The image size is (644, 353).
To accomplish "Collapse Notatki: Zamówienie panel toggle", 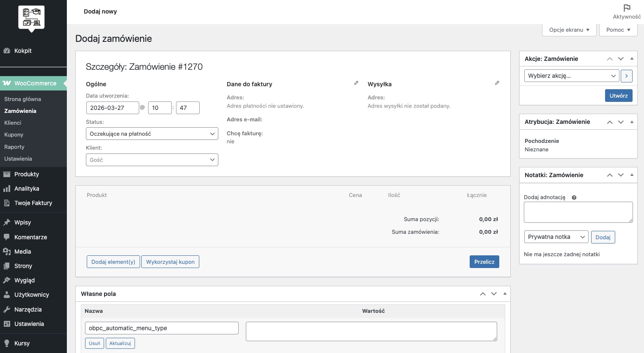I will [x=632, y=175].
